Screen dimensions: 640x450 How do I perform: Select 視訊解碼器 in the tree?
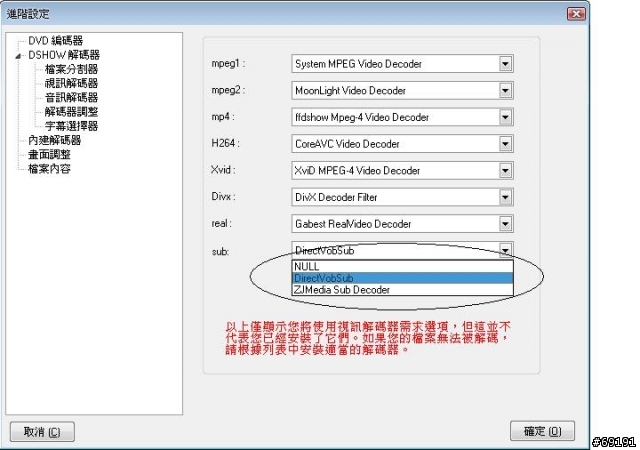point(71,83)
